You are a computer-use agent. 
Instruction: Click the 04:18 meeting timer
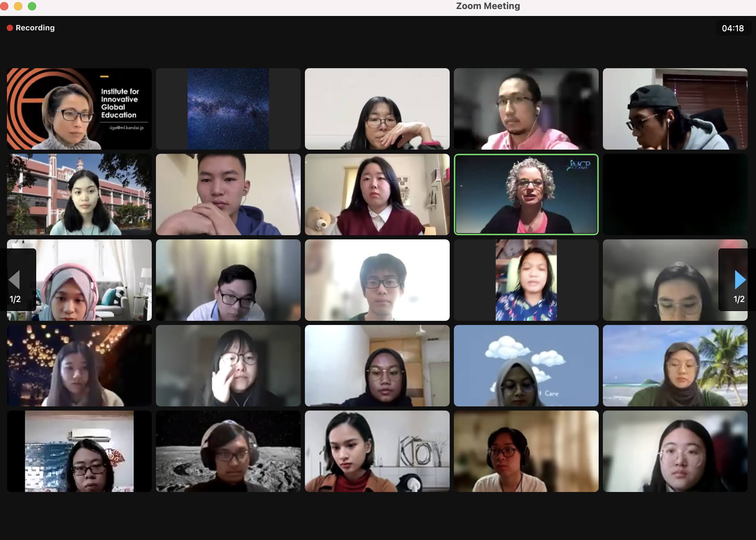[x=733, y=28]
